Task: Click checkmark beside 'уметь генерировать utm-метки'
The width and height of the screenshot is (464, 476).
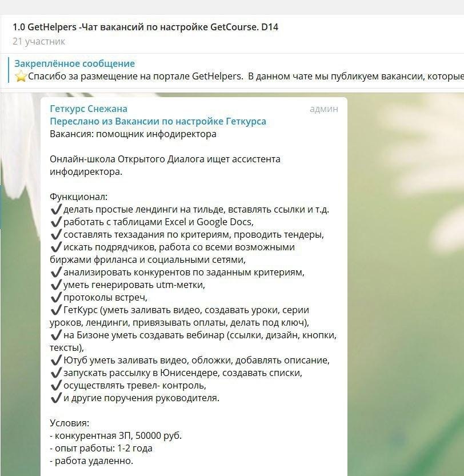Action: 56,285
